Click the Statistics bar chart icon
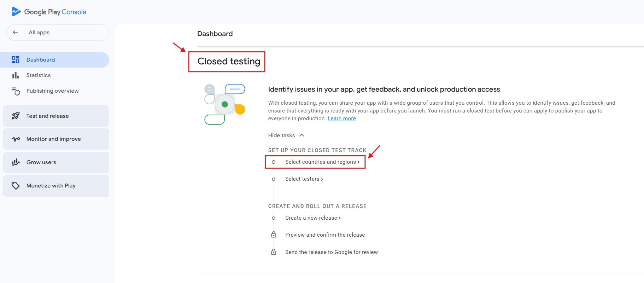 click(16, 75)
